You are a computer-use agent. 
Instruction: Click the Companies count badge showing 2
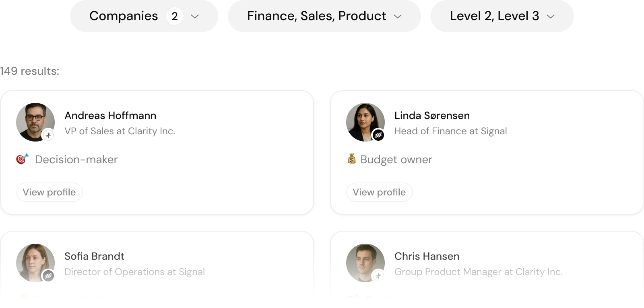click(x=175, y=16)
